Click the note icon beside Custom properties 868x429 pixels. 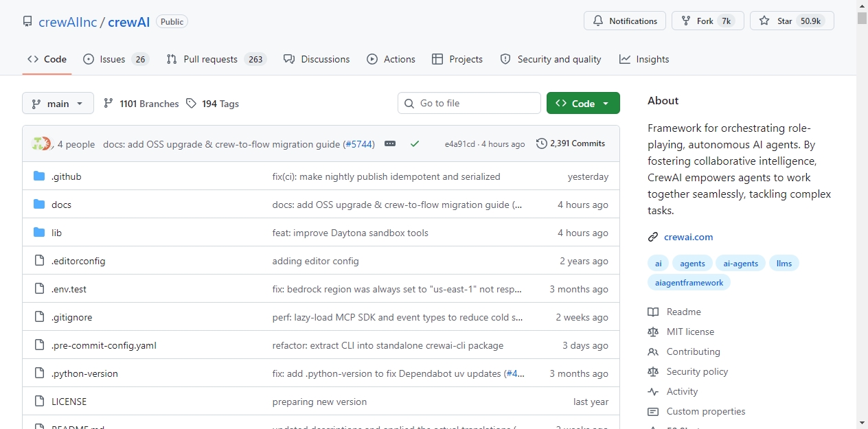click(x=653, y=412)
